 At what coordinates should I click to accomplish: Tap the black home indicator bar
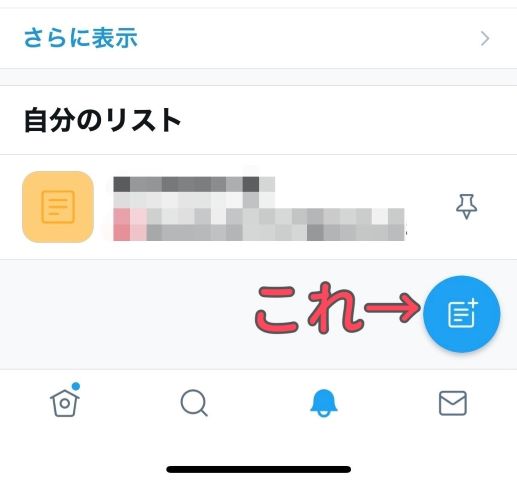(259, 469)
